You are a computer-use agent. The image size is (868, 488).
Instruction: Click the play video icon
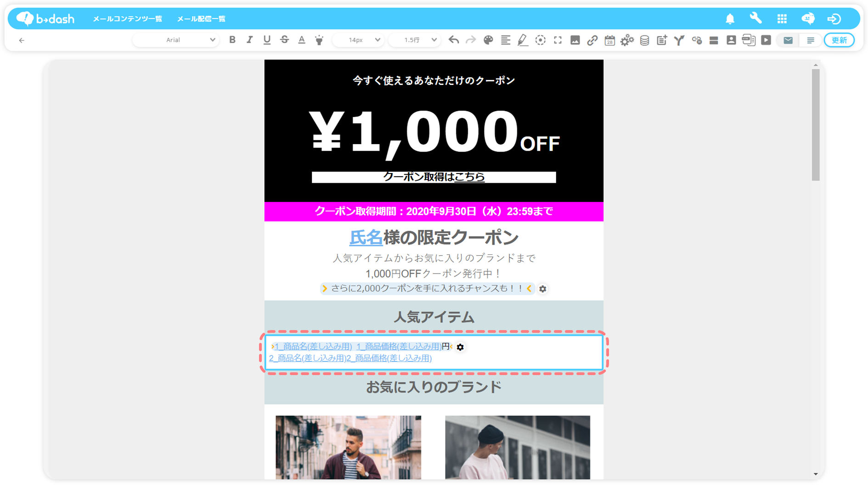766,40
